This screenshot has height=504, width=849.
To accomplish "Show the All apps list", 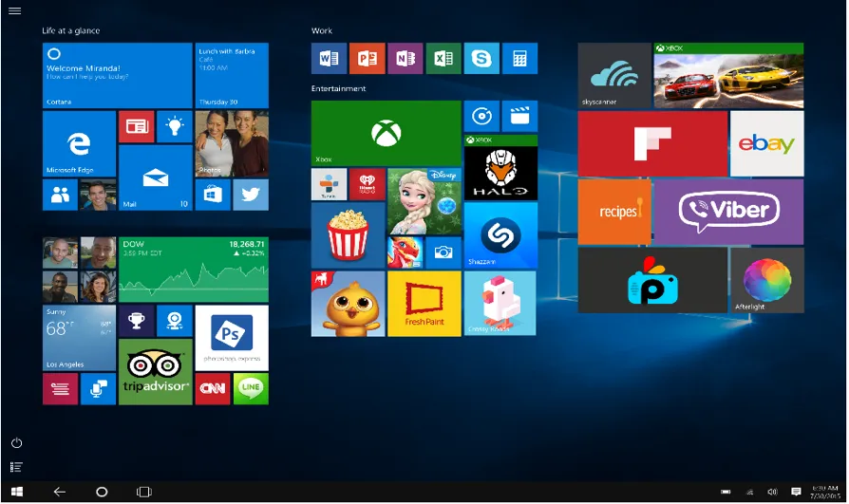I will [16, 467].
